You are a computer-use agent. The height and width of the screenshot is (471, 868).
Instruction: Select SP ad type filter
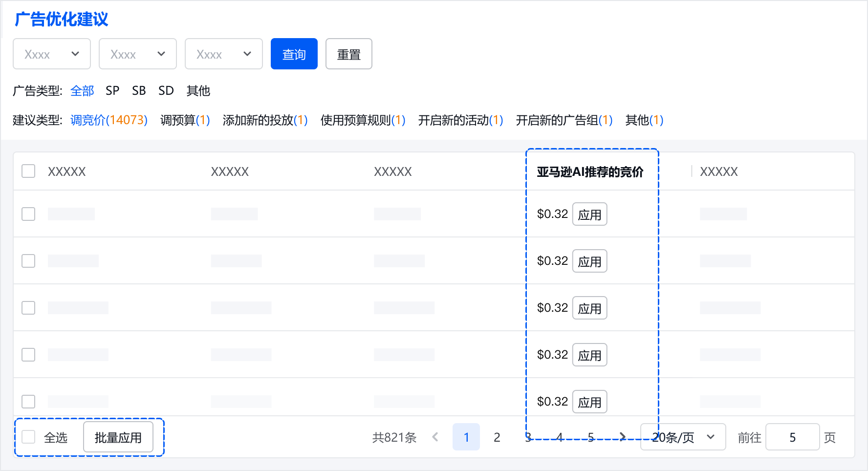pos(112,91)
